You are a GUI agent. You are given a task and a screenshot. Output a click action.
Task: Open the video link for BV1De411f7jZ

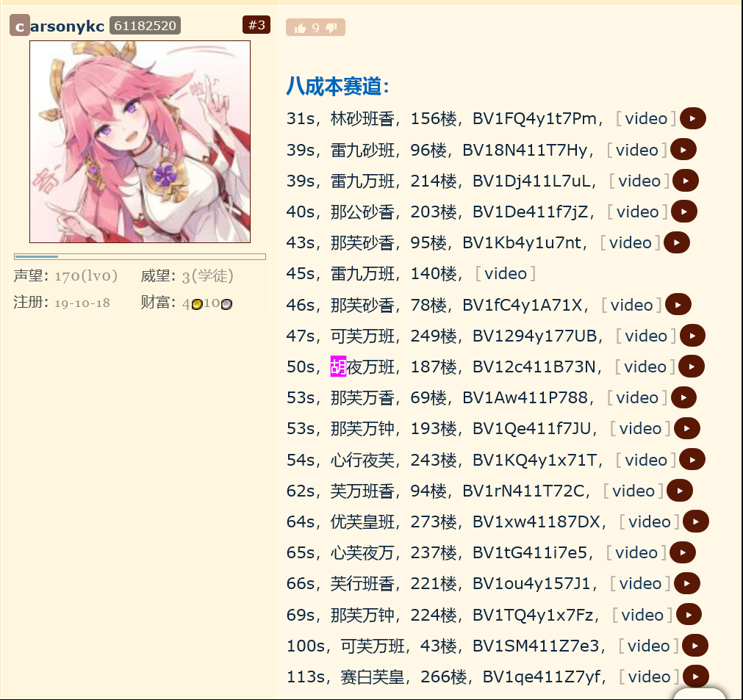[637, 212]
